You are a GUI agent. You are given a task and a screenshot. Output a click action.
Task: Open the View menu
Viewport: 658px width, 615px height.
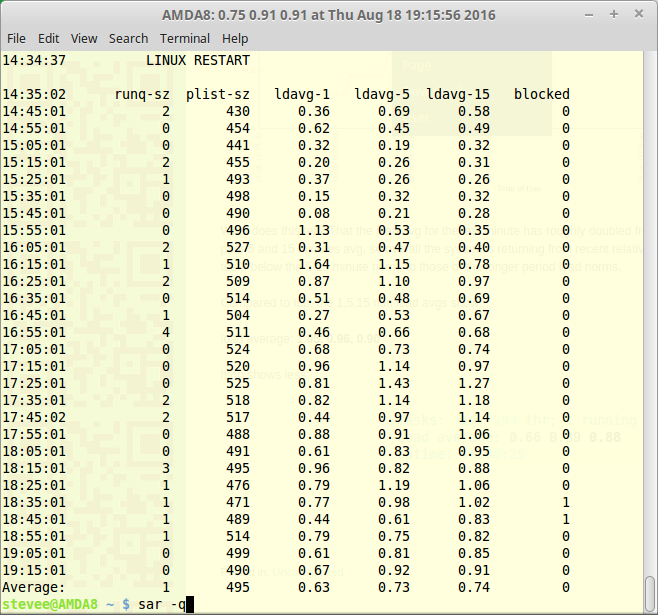[84, 38]
